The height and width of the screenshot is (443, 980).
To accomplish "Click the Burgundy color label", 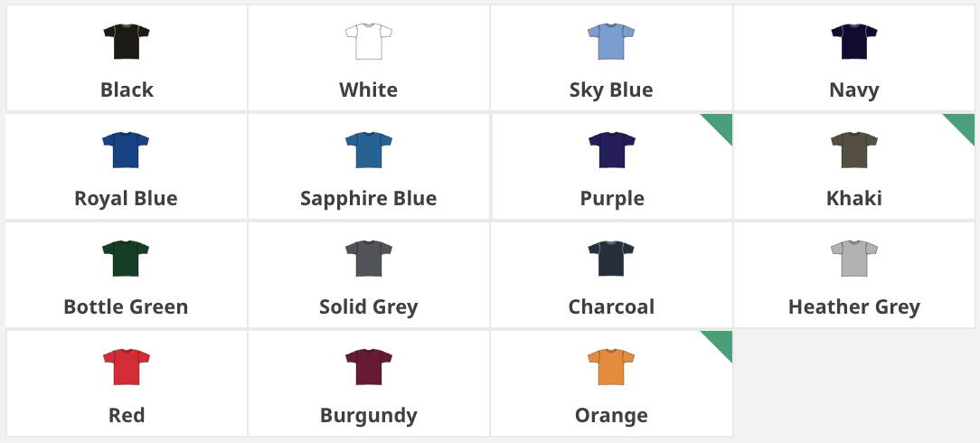I will tap(369, 416).
